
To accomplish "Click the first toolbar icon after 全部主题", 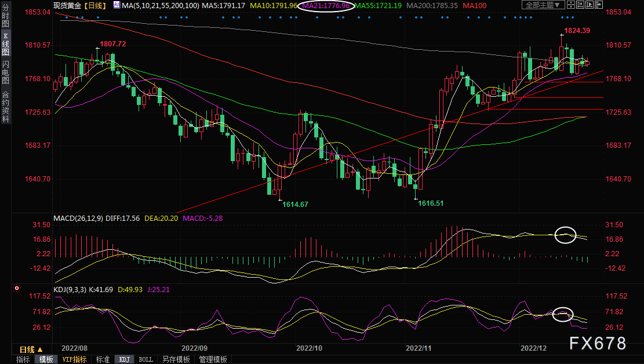I will (574, 5).
